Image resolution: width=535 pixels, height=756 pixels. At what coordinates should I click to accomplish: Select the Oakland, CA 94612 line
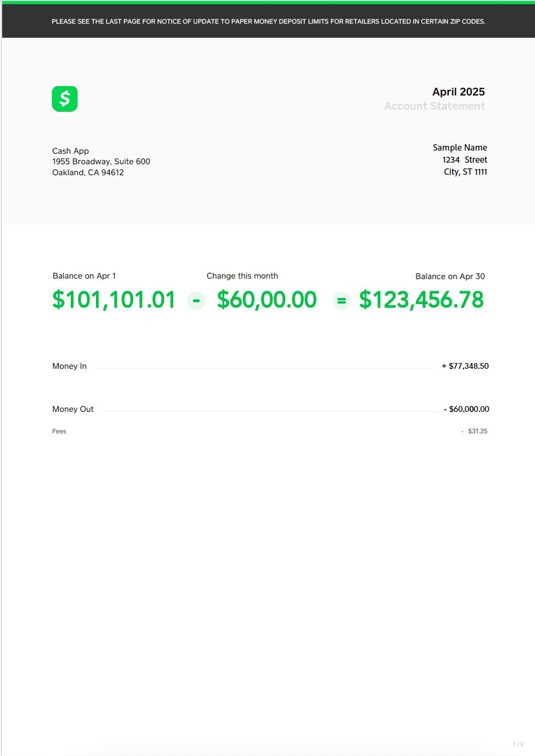tap(88, 173)
